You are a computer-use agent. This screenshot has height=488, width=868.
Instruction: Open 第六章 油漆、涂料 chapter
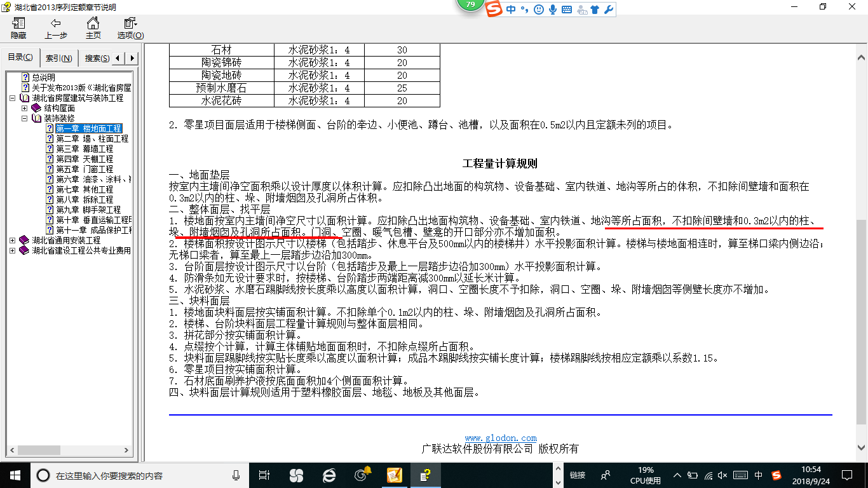[x=93, y=179]
